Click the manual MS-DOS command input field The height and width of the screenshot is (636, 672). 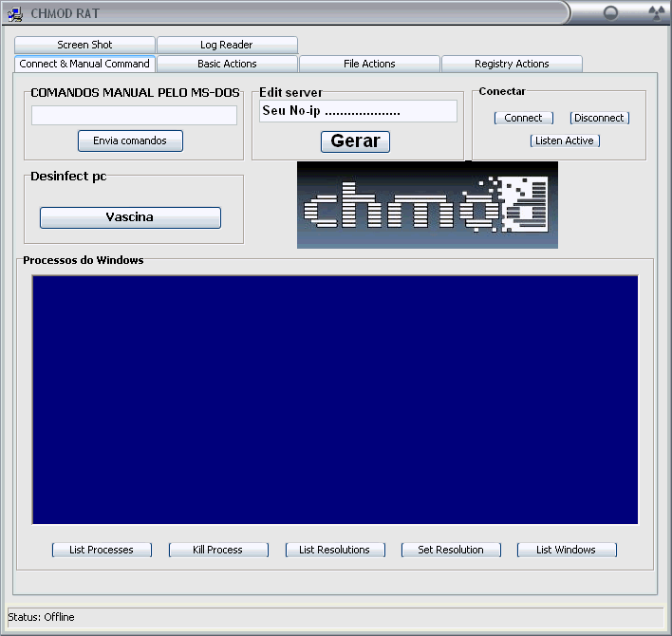point(134,116)
